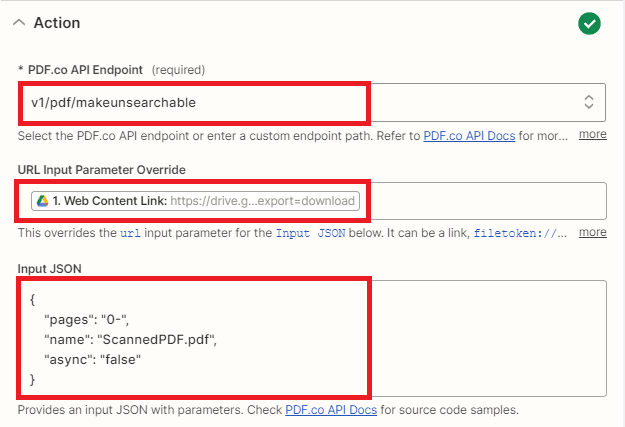Click empty area of URL Override field
This screenshot has width=625, height=427.
click(x=480, y=201)
